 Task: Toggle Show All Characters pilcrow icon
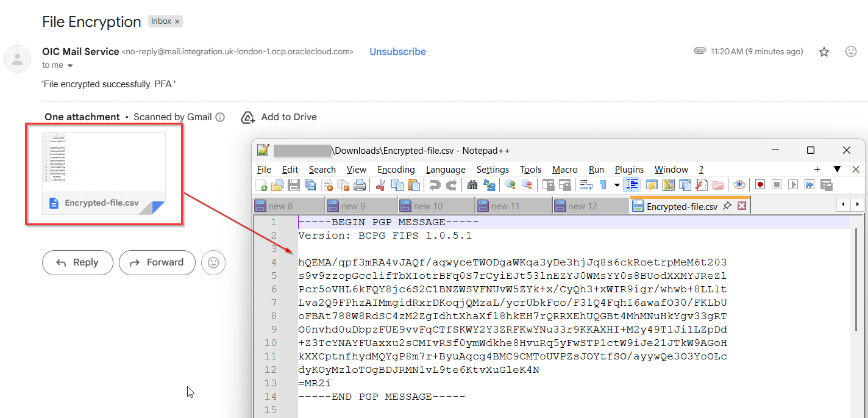(603, 185)
